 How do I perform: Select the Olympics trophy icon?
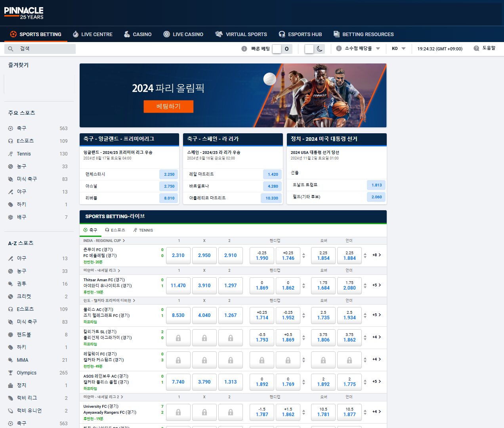11,373
